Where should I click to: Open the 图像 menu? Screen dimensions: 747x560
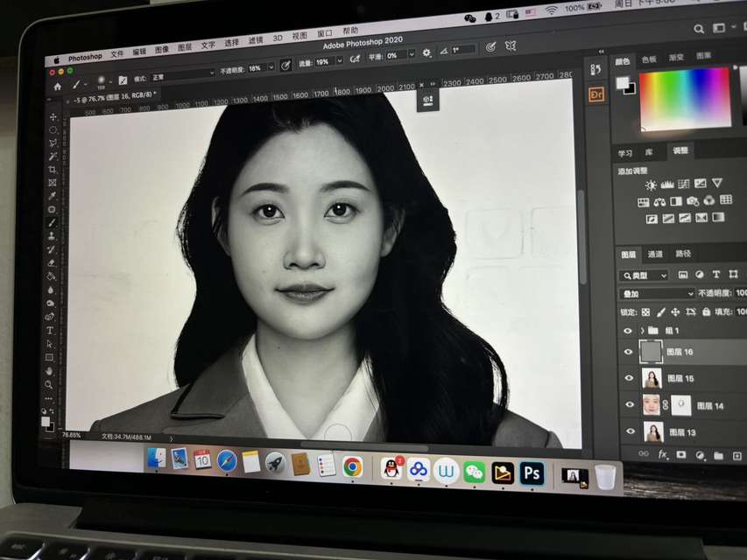[162, 50]
